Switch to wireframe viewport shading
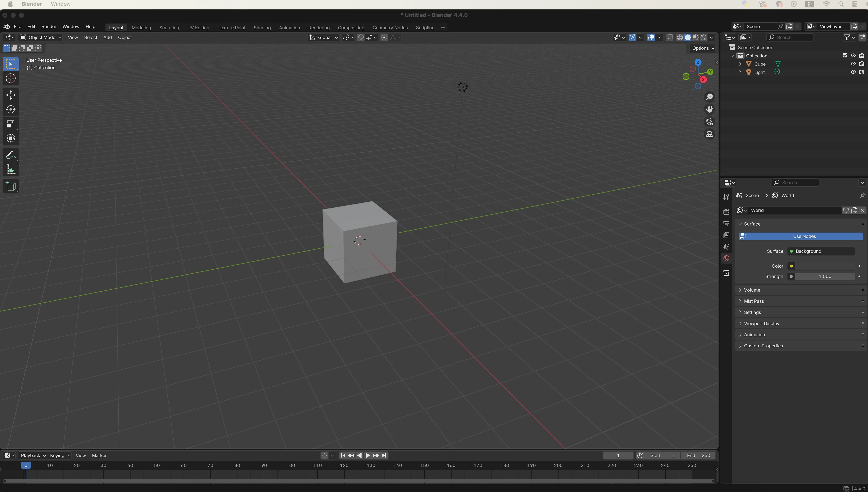 679,38
